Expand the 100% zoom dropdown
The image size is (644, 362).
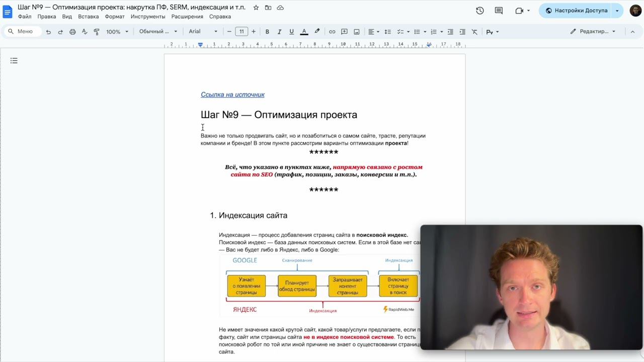(117, 32)
